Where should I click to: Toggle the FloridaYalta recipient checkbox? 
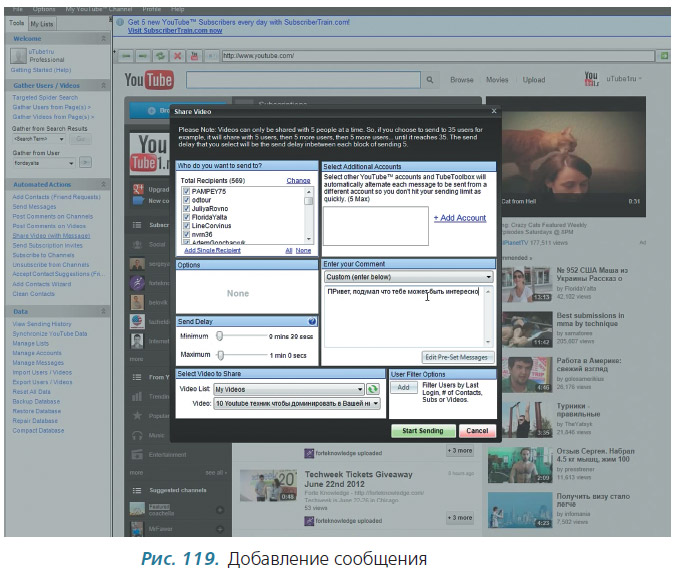click(x=187, y=217)
